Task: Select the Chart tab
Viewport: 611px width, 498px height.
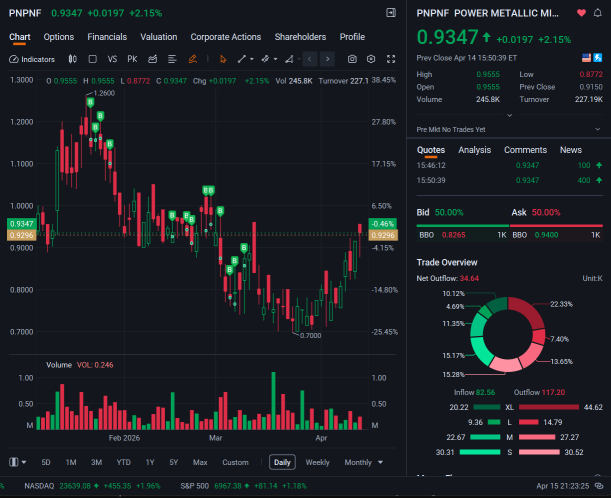Action: [x=19, y=37]
